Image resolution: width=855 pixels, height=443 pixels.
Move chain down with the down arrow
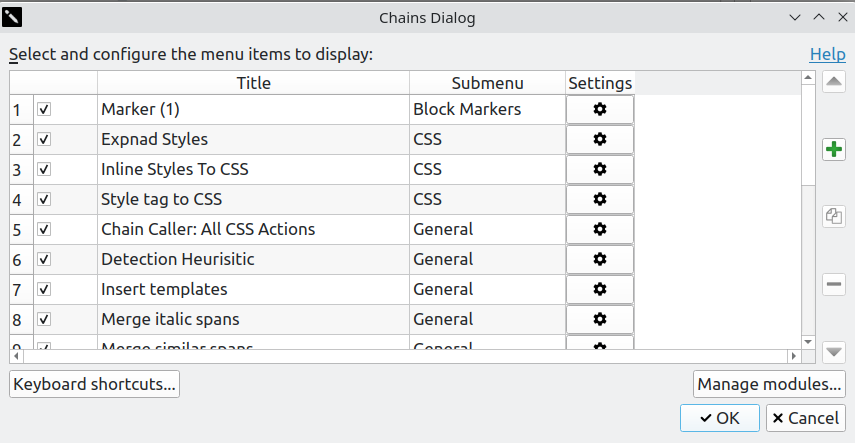[x=834, y=352]
